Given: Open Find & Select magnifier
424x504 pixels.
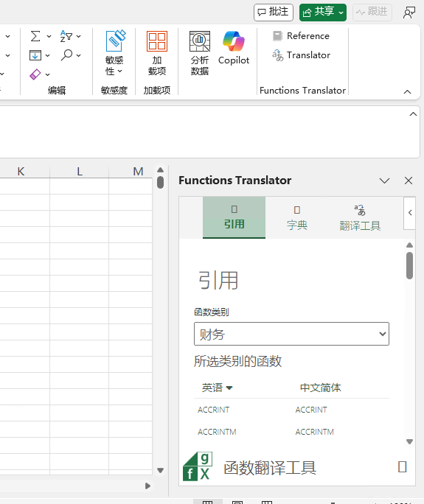Looking at the screenshot, I should [66, 55].
